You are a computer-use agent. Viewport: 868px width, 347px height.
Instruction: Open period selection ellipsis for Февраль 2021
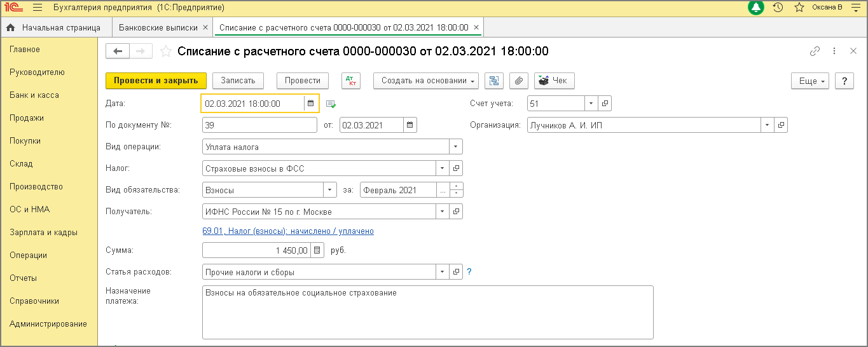pos(443,190)
